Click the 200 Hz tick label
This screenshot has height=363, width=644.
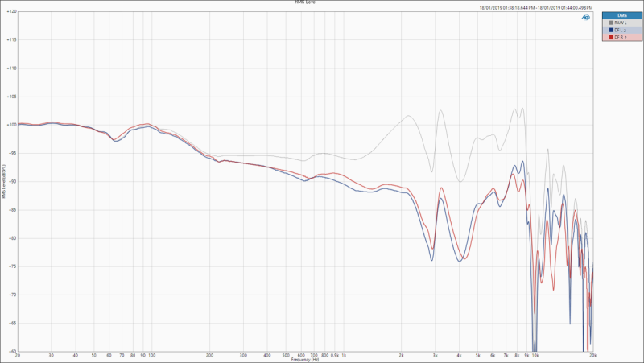[x=209, y=355]
